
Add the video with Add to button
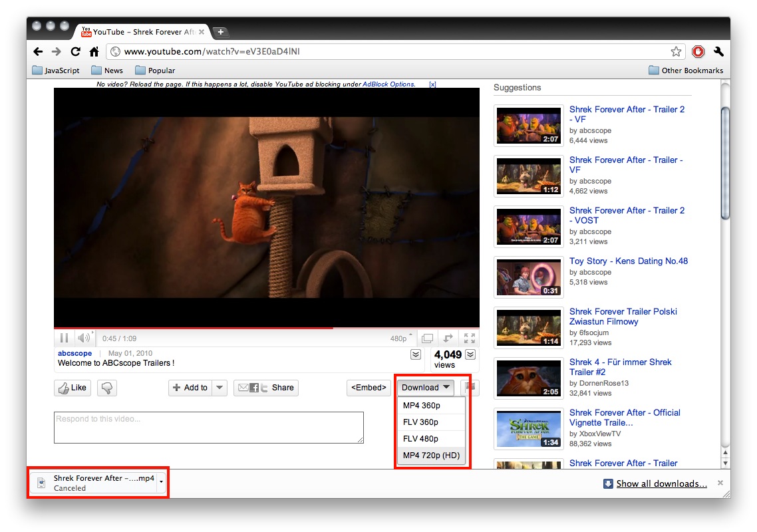[190, 388]
